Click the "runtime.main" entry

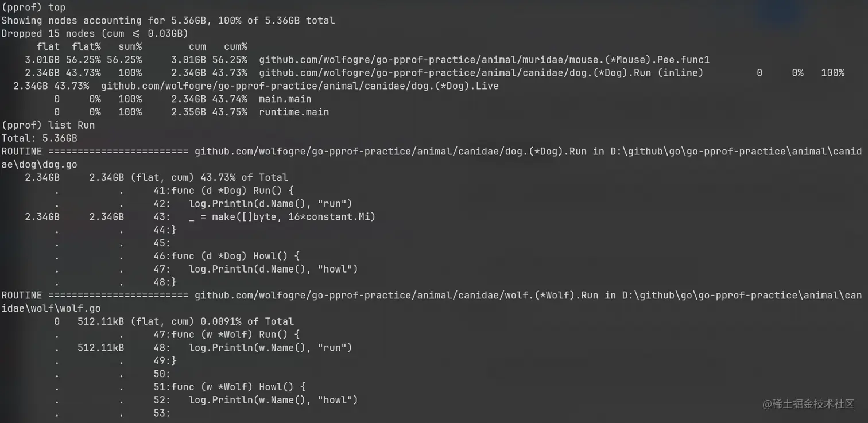(x=293, y=112)
